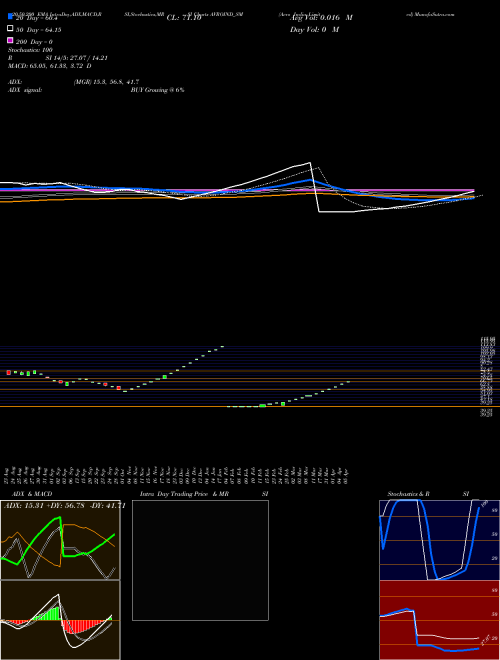500x660 pixels.
Task: Click 'ADX: 15.31 +DY: 56.78 -DY: 41.71' readout
Action: [x=65, y=506]
